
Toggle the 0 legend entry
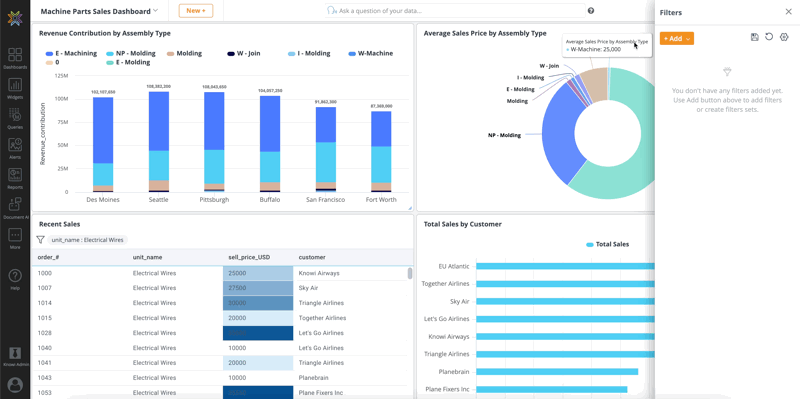tap(52, 63)
